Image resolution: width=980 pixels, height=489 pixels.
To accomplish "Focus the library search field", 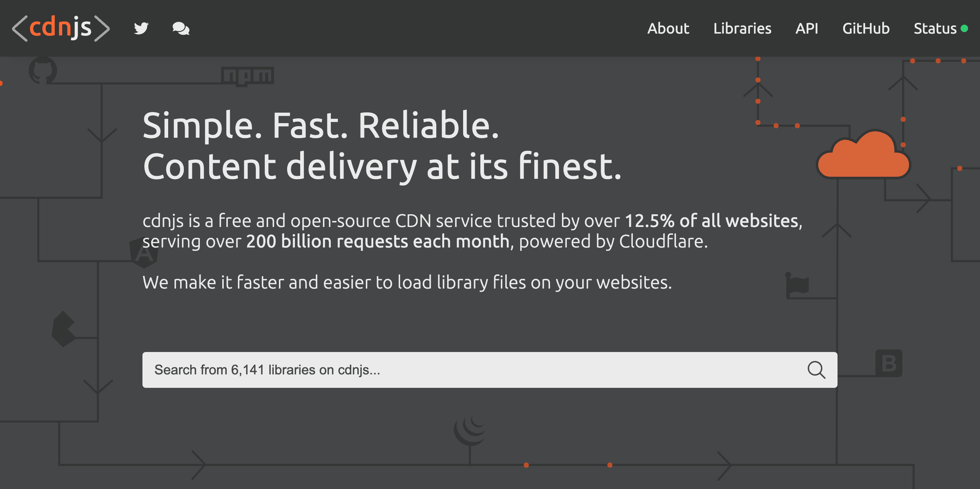I will [x=490, y=370].
